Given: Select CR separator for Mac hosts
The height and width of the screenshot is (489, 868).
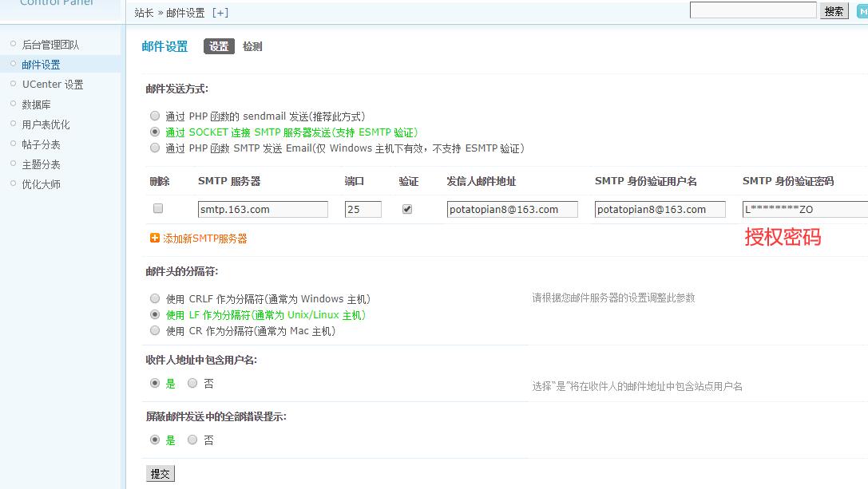Looking at the screenshot, I should point(155,330).
